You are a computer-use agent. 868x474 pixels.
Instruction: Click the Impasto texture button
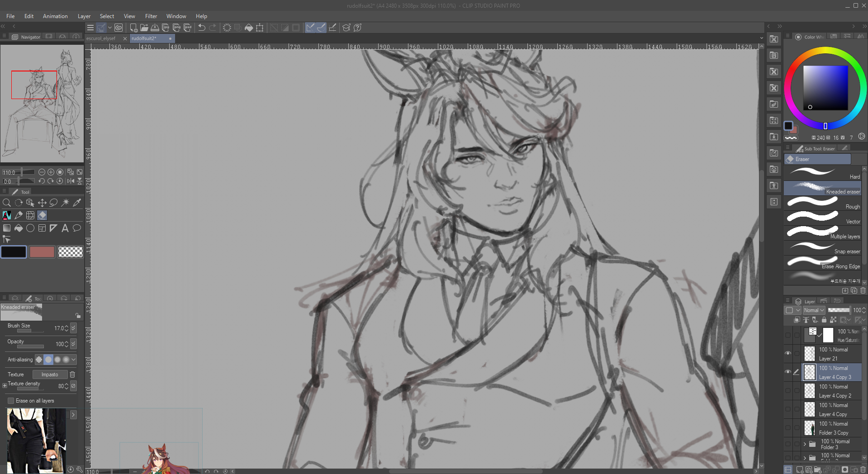[x=50, y=374]
